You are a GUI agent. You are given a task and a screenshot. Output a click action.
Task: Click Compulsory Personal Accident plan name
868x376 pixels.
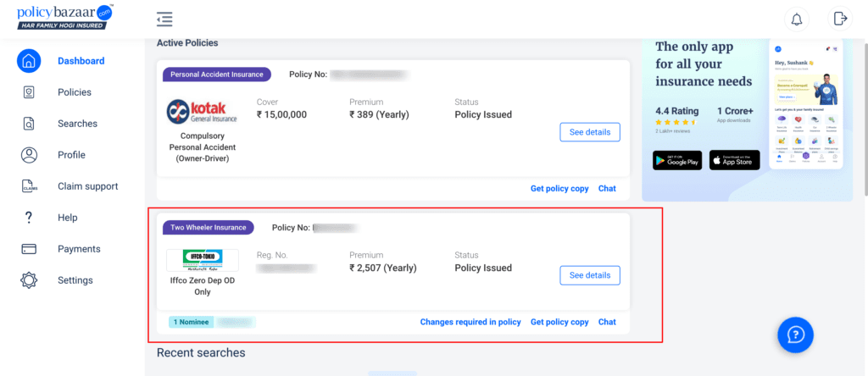[x=203, y=147]
